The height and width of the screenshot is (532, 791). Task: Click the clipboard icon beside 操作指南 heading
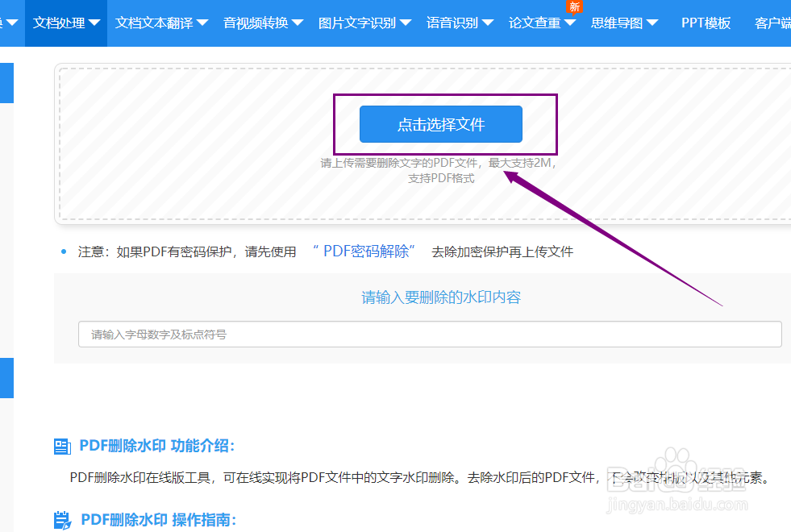point(65,520)
